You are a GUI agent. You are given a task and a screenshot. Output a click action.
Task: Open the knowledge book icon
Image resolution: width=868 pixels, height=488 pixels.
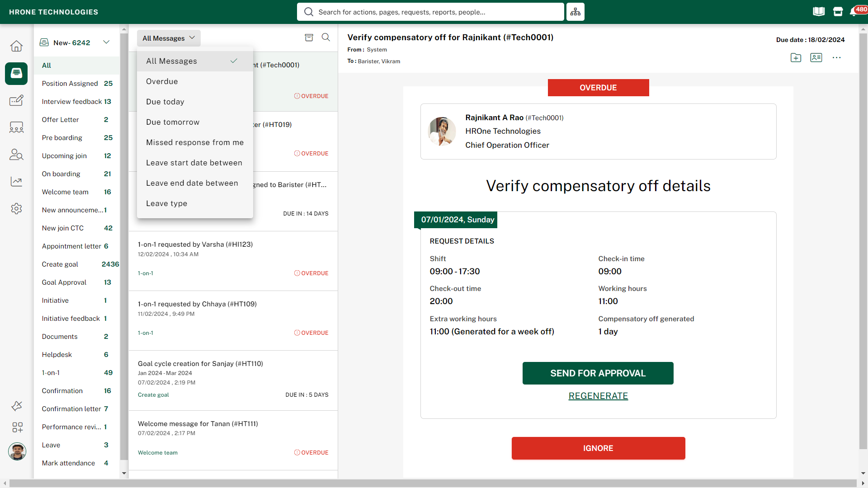point(819,12)
